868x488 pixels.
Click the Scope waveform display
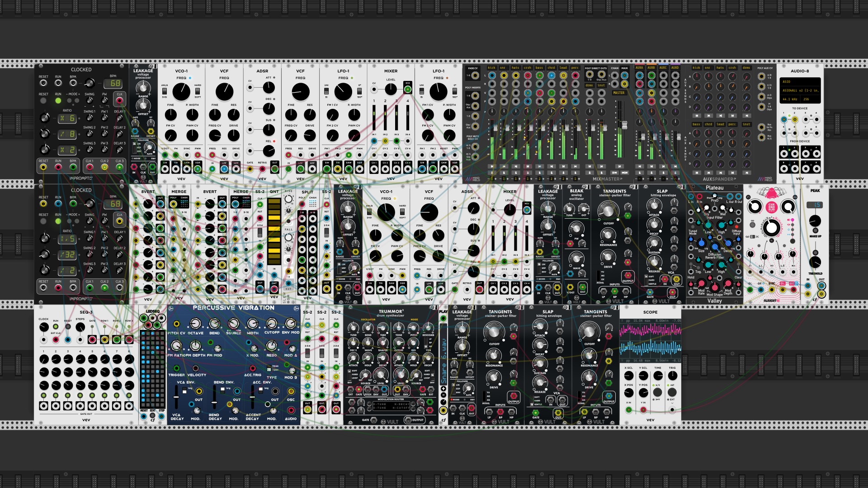[x=651, y=340]
